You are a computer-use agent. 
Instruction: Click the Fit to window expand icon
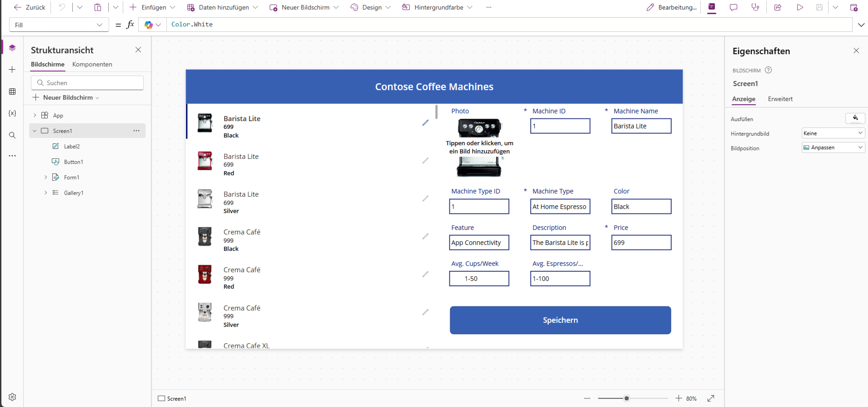(711, 398)
